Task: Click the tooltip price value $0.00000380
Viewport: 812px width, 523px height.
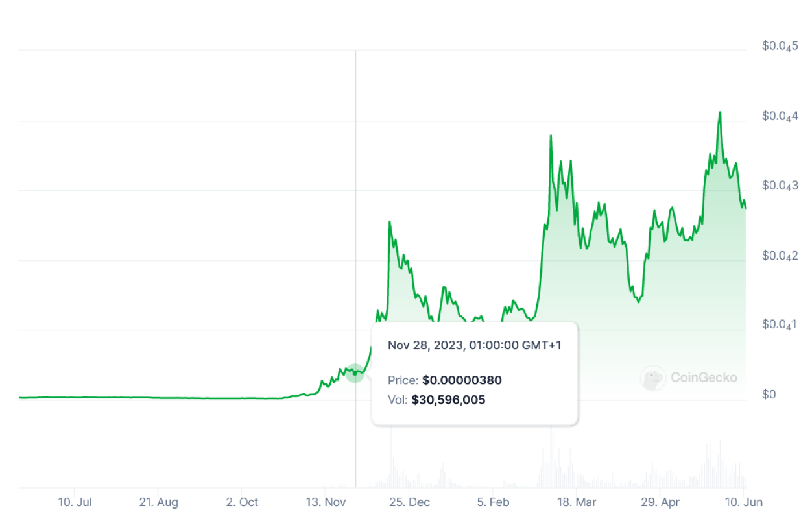Action: tap(462, 380)
